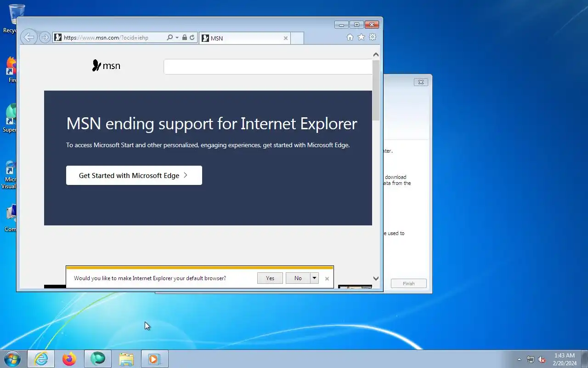Open the Tools gear menu
This screenshot has height=368, width=588.
point(373,37)
